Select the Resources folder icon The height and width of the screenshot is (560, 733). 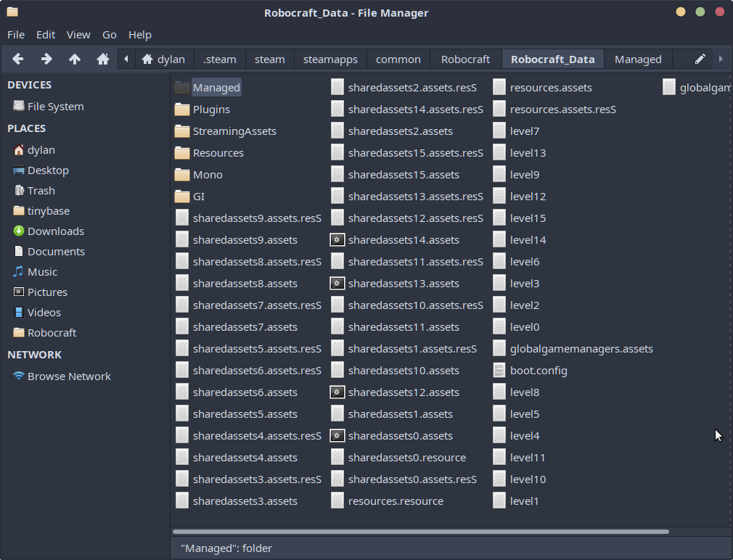(182, 153)
